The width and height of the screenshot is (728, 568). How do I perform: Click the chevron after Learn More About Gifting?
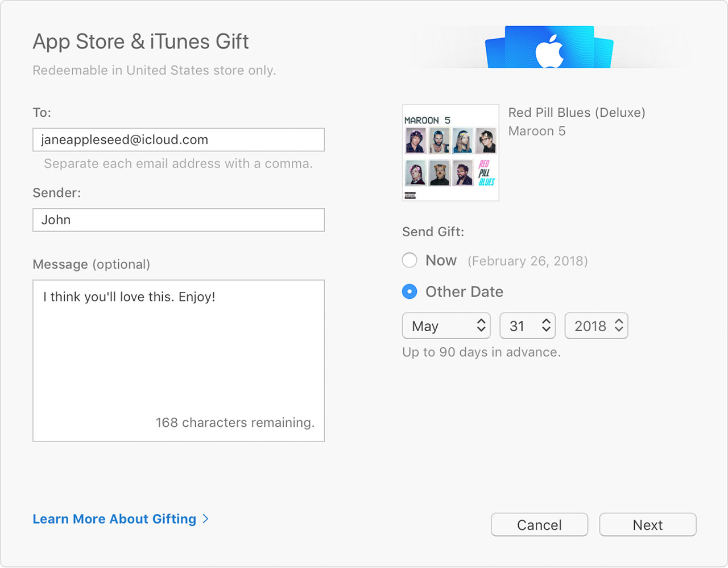click(205, 519)
